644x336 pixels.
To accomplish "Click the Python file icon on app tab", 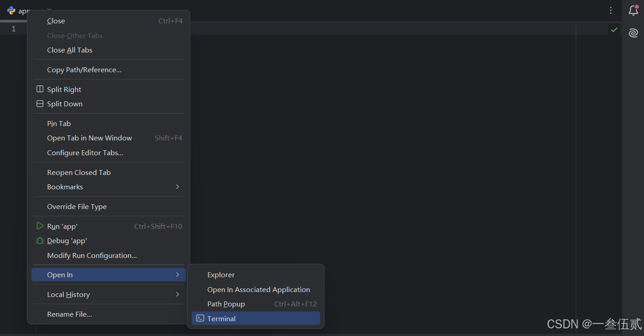I will [x=11, y=11].
